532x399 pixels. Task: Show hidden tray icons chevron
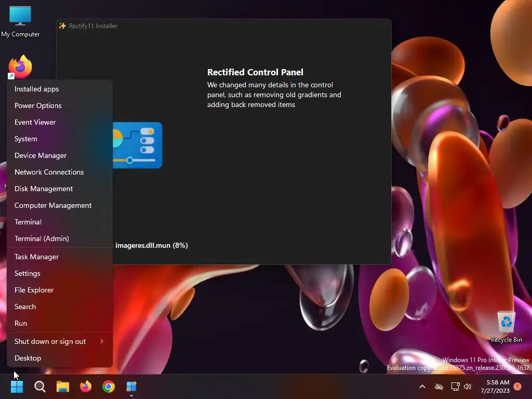coord(422,387)
